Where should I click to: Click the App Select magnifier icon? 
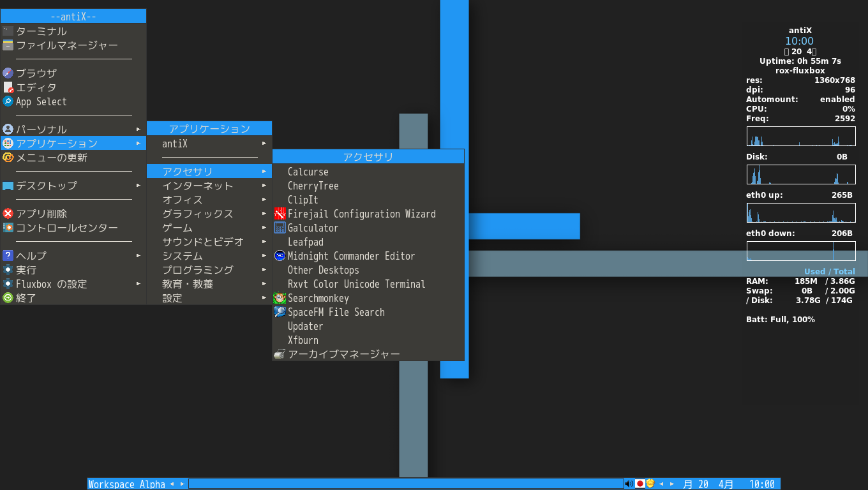pos(8,101)
